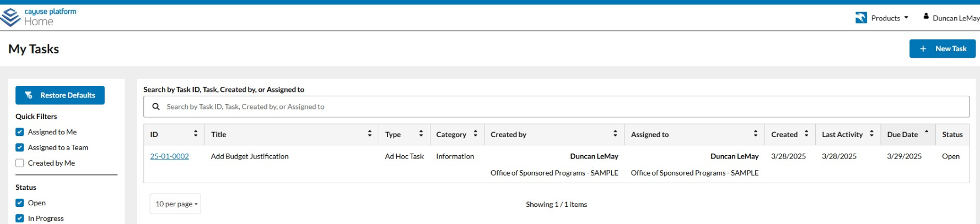
Task: Click the Restore Defaults button
Action: coord(60,95)
